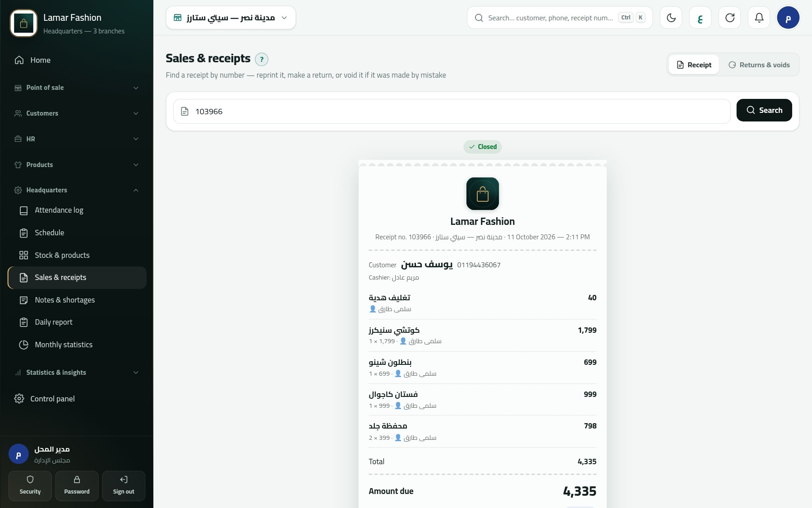Select Sales & receipts sidebar item
Screen dimensions: 812x508
[77, 278]
